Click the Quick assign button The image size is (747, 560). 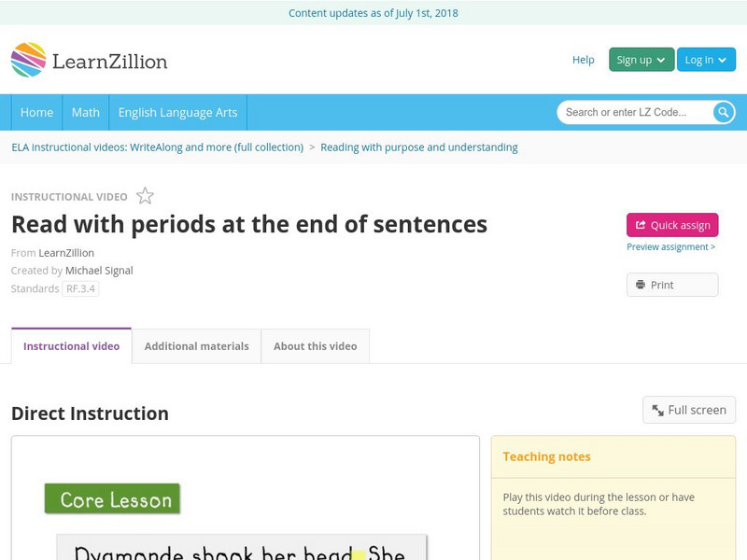(x=672, y=225)
